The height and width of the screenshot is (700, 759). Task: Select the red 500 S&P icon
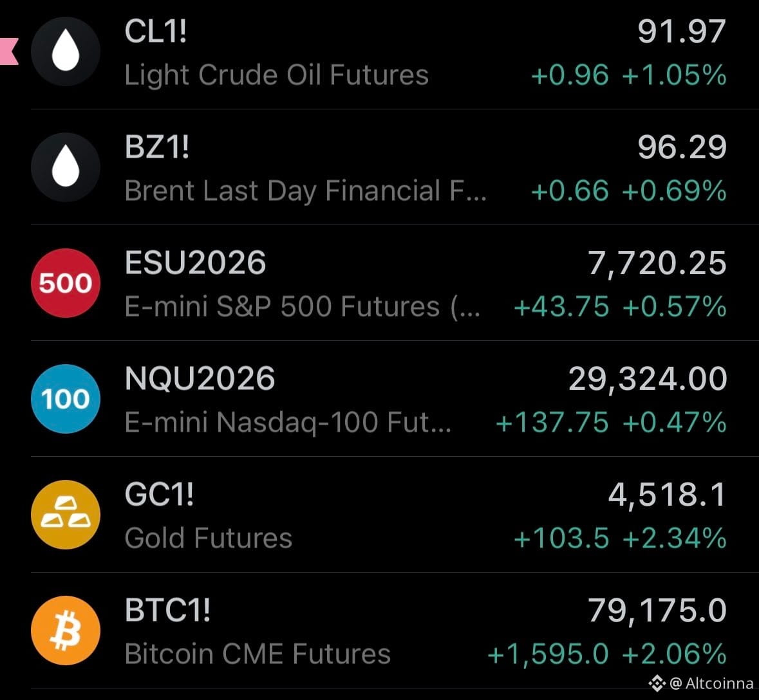(x=66, y=283)
